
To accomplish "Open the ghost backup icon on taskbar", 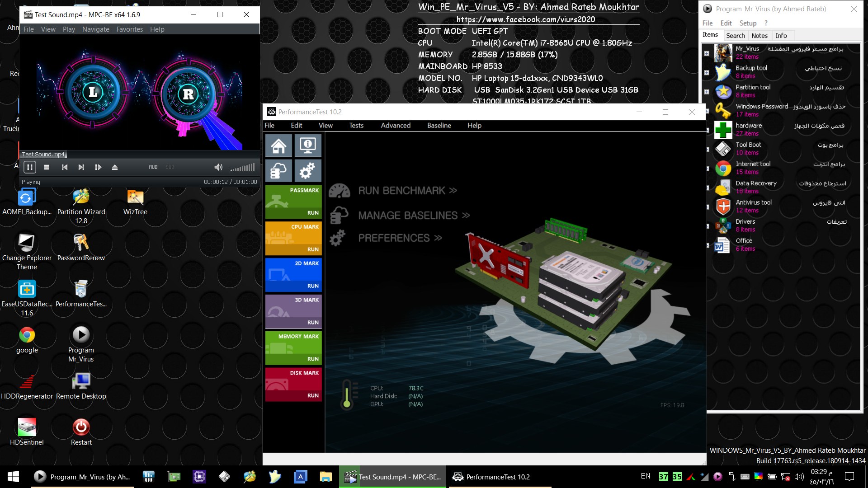I will [275, 477].
